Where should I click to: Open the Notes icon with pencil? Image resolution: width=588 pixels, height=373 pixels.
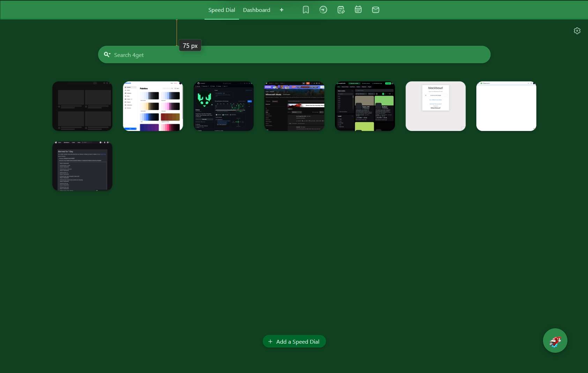coord(341,10)
